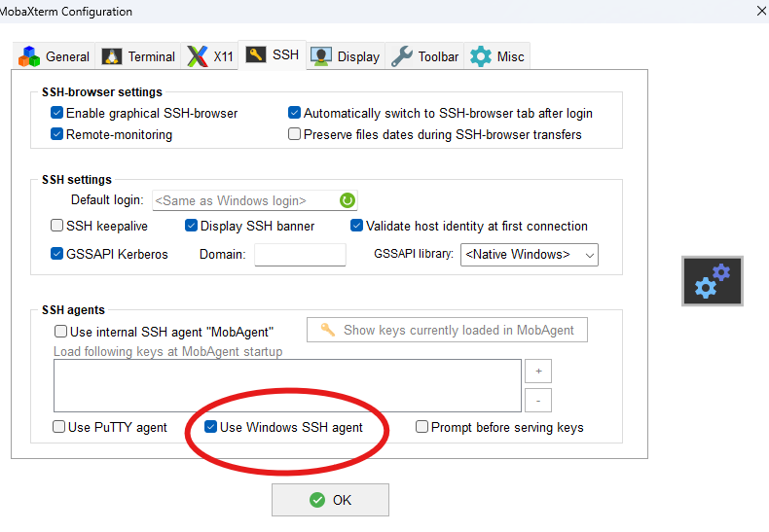Toggle Automatically switch to SSH-browser tab
Image resolution: width=769 pixels, height=532 pixels.
[x=294, y=113]
